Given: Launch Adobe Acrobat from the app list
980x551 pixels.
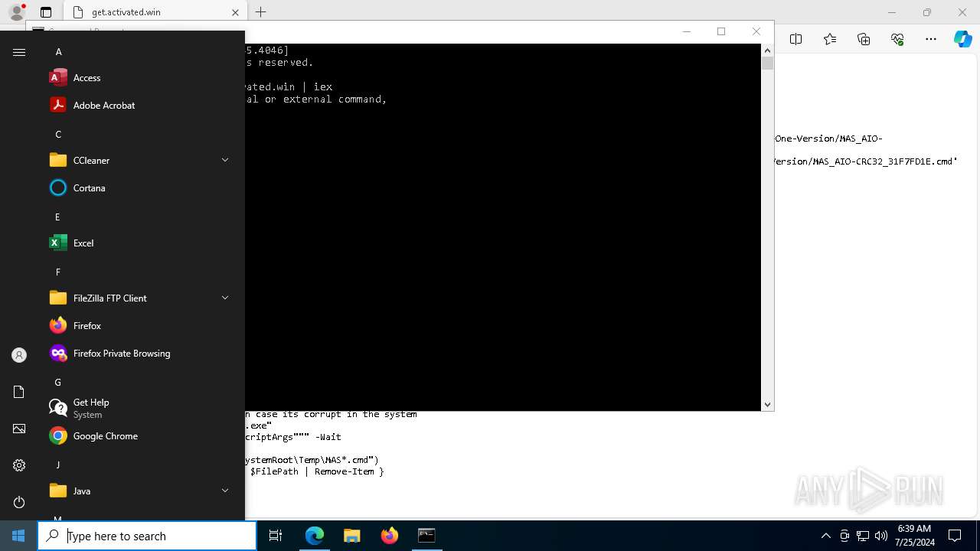Looking at the screenshot, I should tap(141, 106).
